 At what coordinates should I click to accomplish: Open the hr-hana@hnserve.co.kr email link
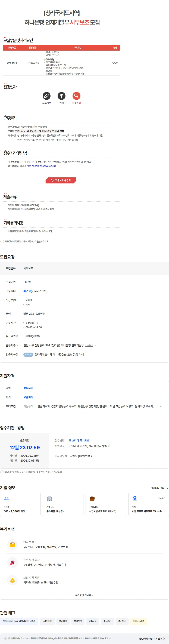[x=42, y=166]
